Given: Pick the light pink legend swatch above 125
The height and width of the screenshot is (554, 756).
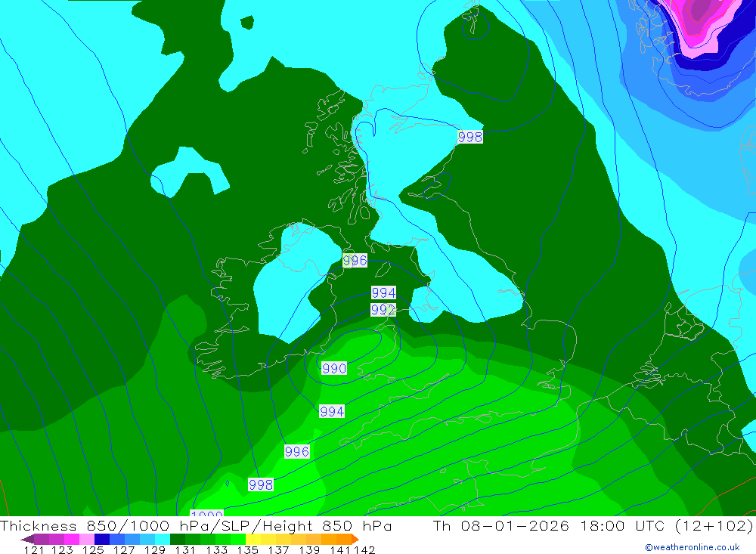Looking at the screenshot, I should 85,539.
